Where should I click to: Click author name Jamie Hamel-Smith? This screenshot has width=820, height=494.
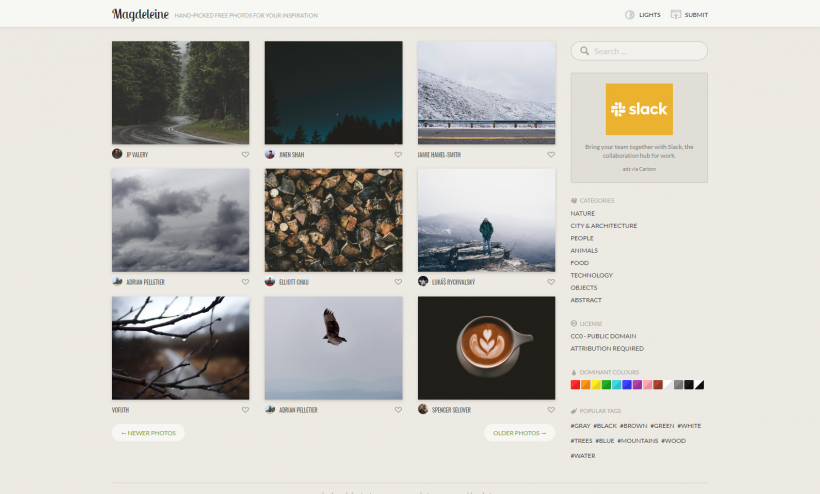coord(439,155)
